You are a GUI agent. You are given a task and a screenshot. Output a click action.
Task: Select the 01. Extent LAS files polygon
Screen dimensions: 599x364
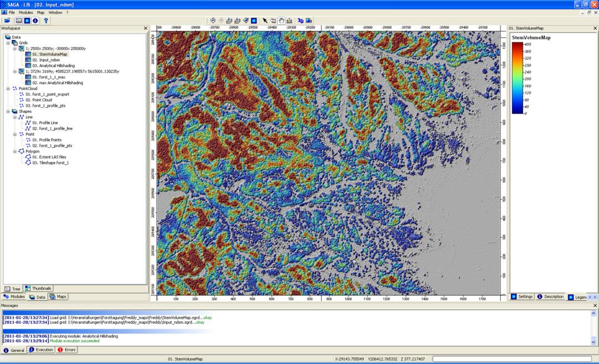49,157
